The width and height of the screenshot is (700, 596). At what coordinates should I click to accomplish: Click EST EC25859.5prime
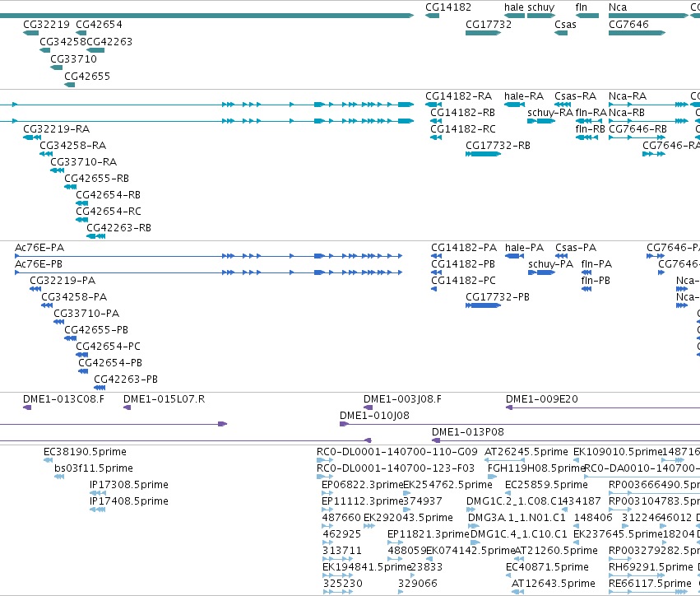tap(546, 485)
